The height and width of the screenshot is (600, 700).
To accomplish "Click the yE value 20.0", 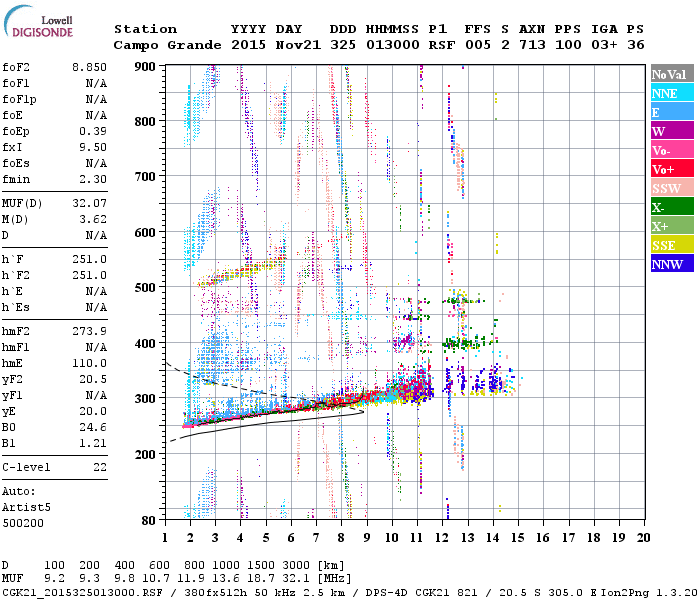I will 93,411.
